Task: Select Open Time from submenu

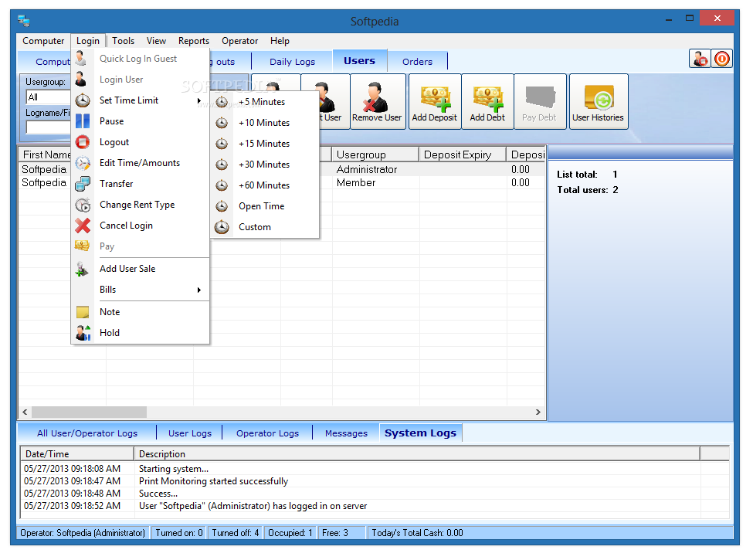Action: pos(265,206)
